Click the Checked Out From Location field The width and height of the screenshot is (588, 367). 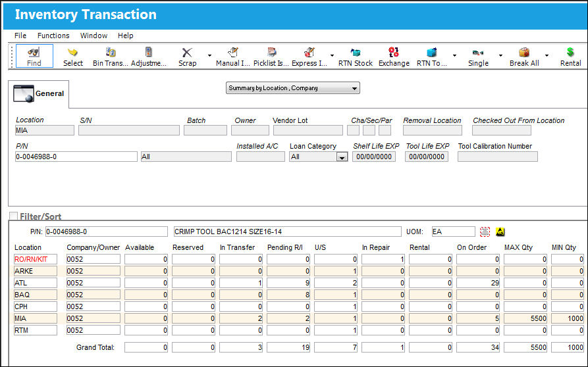point(502,130)
